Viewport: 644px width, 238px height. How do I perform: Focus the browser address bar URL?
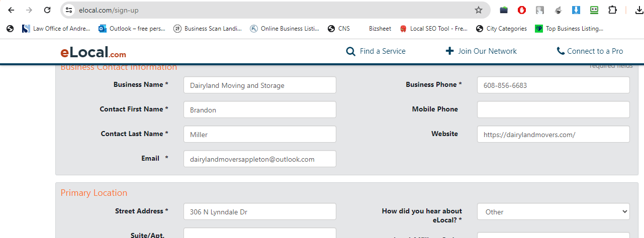pos(109,10)
